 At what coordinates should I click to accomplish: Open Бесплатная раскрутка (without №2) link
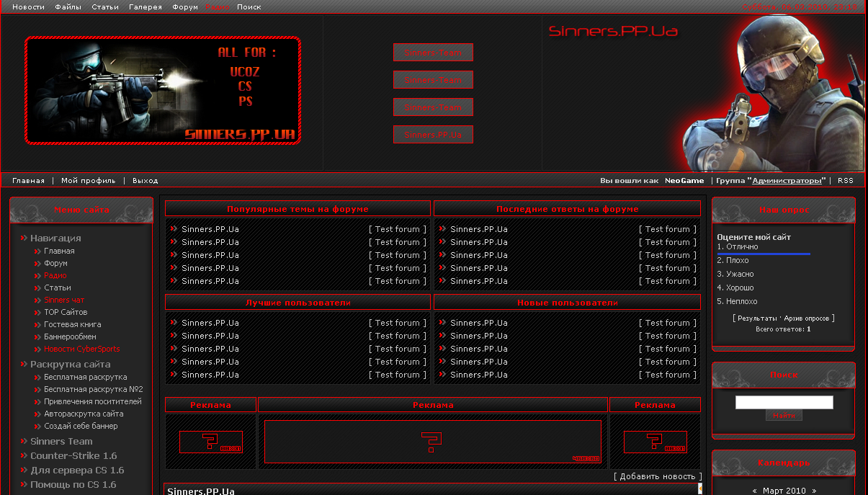click(86, 377)
